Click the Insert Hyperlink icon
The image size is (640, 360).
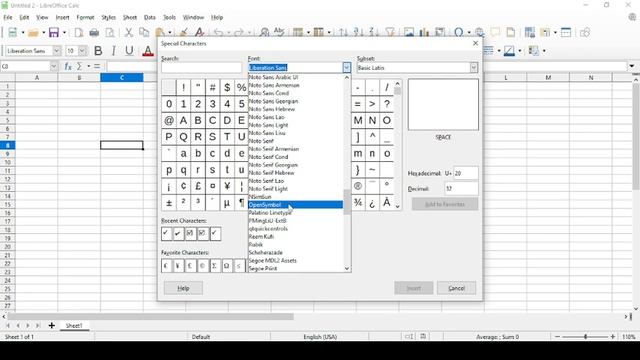(480, 33)
